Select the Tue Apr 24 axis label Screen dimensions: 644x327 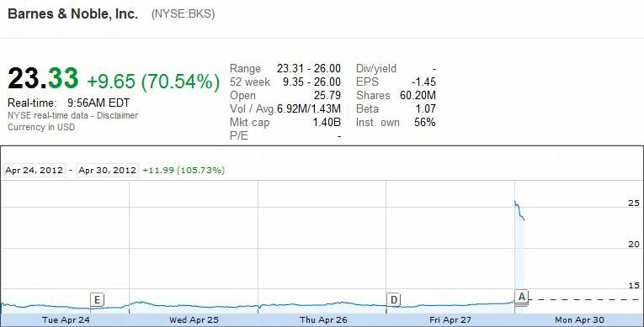(x=66, y=320)
